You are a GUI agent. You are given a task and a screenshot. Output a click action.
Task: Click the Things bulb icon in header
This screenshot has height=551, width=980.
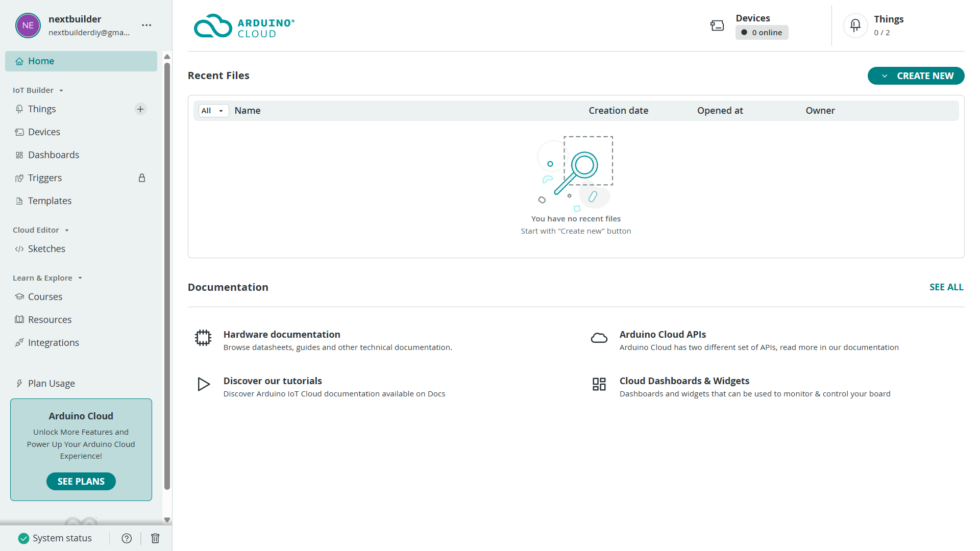pyautogui.click(x=855, y=26)
